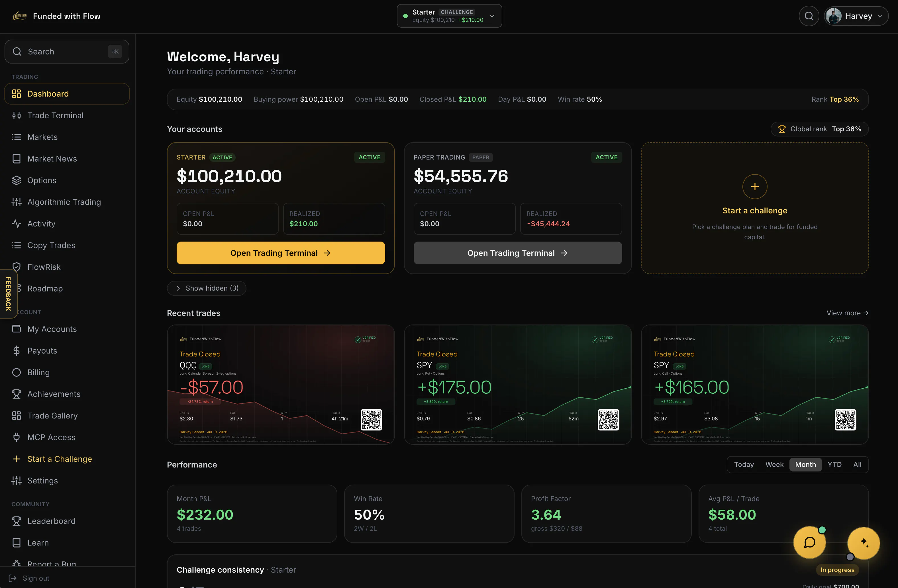Click the Month P&L $232.00 card
The height and width of the screenshot is (588, 898).
[x=252, y=514]
